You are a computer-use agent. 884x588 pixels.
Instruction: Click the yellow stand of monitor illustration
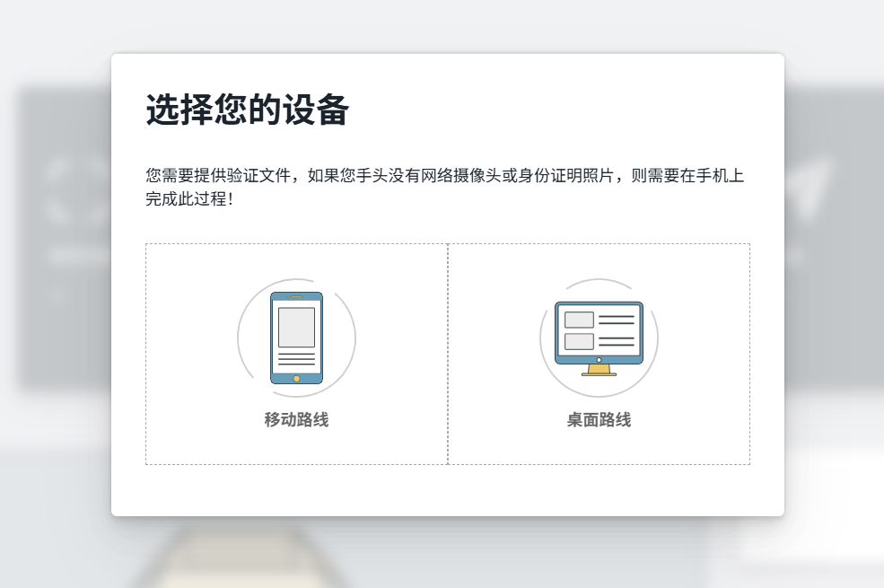[599, 370]
